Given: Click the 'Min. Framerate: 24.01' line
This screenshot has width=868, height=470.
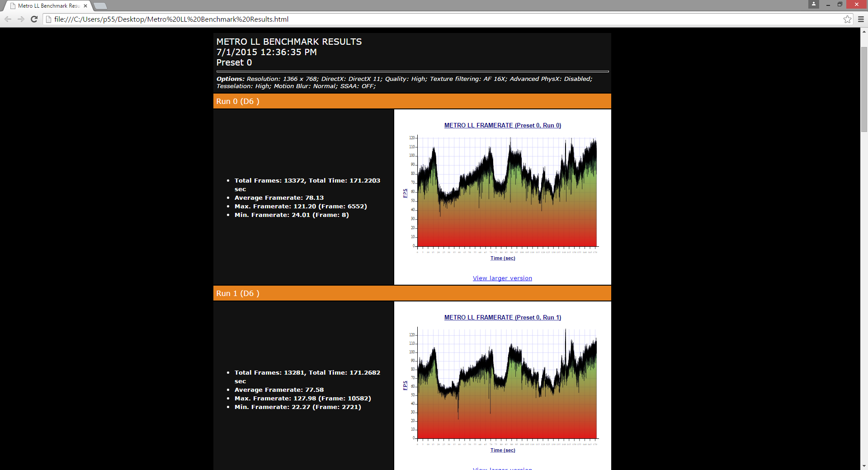Looking at the screenshot, I should [292, 215].
